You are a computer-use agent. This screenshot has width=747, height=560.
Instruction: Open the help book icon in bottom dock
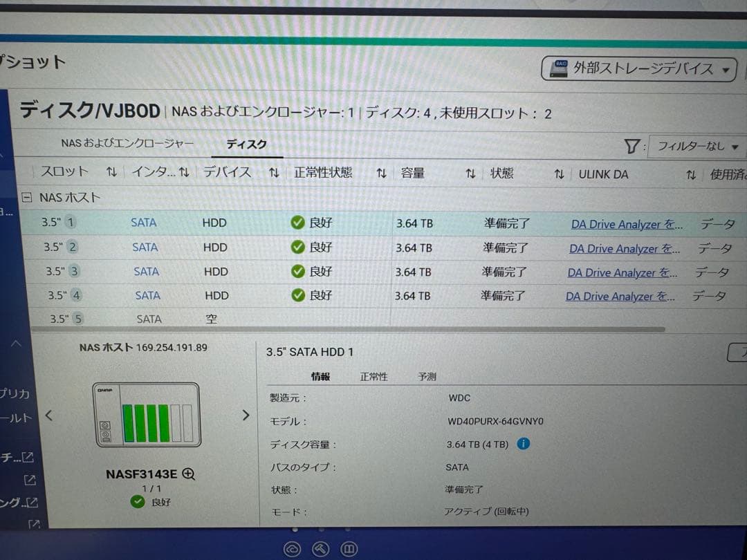(x=349, y=549)
